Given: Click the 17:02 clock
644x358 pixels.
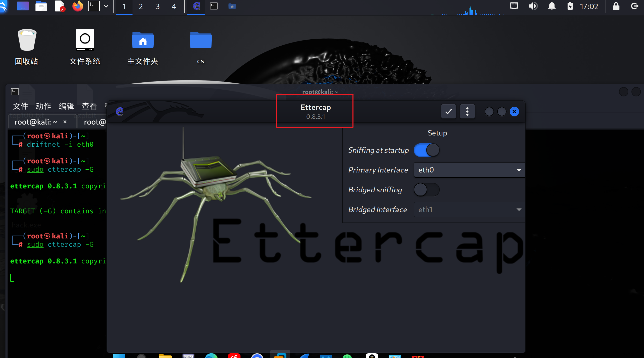Looking at the screenshot, I should click(x=589, y=6).
